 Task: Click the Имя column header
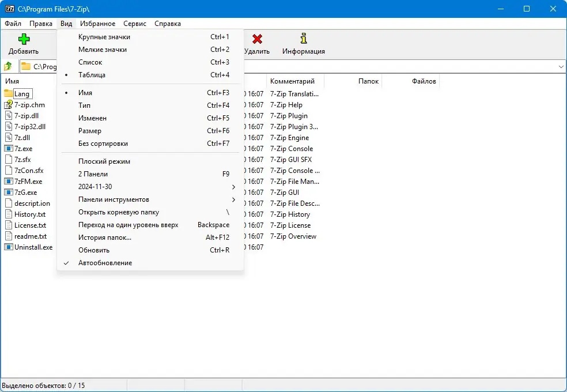point(29,81)
